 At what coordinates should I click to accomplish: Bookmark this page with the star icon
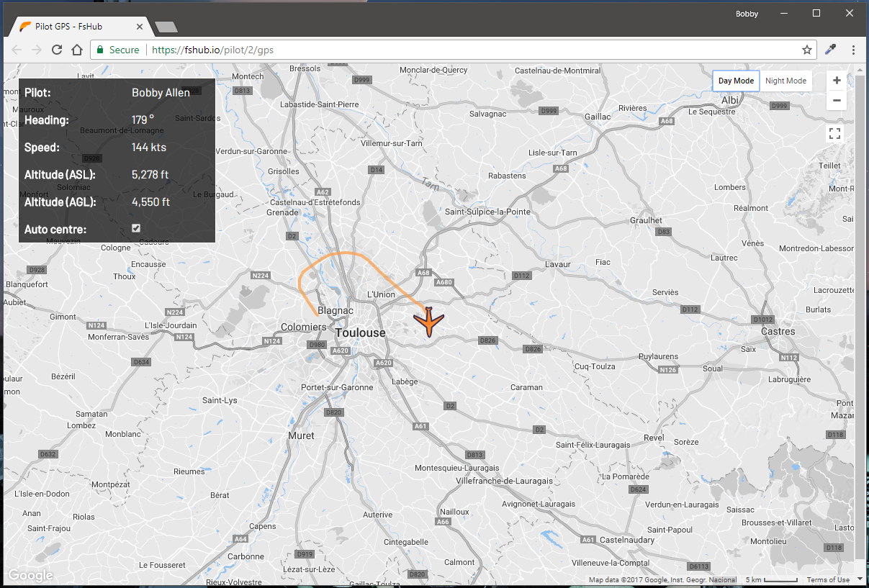(x=807, y=50)
